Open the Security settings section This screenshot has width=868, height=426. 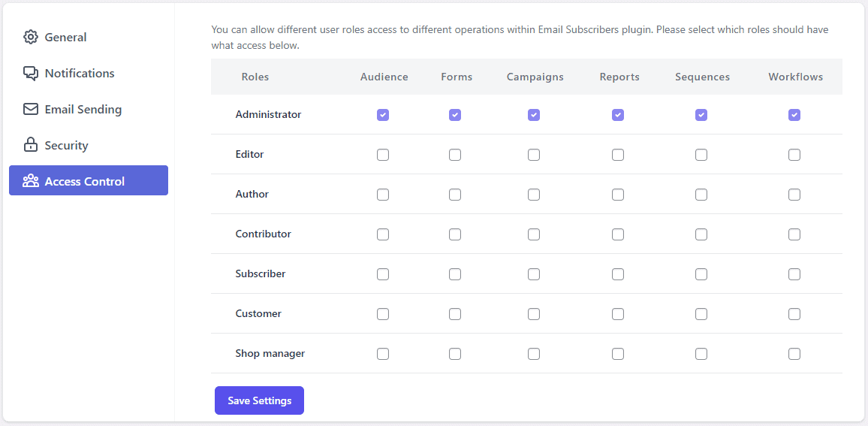89,145
